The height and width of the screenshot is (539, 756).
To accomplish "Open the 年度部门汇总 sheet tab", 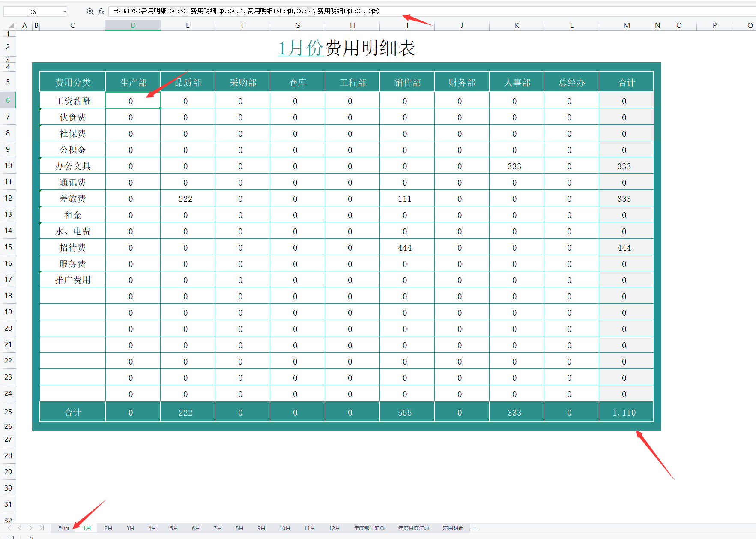I will click(369, 528).
